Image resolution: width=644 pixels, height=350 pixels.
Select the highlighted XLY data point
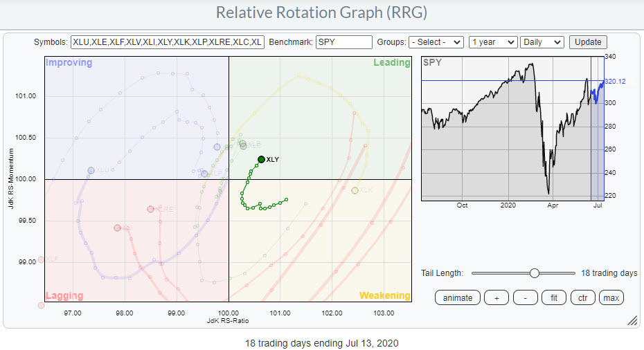pos(261,159)
